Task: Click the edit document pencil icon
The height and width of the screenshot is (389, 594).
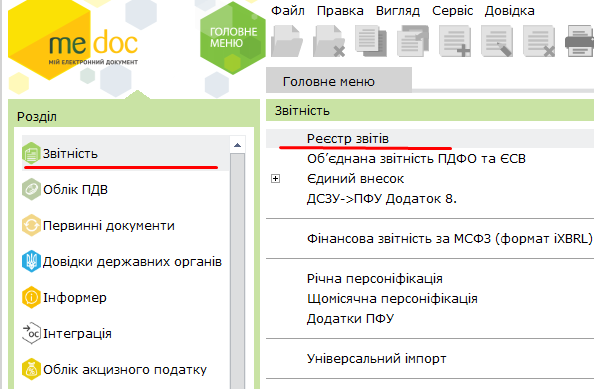Action: coord(497,41)
